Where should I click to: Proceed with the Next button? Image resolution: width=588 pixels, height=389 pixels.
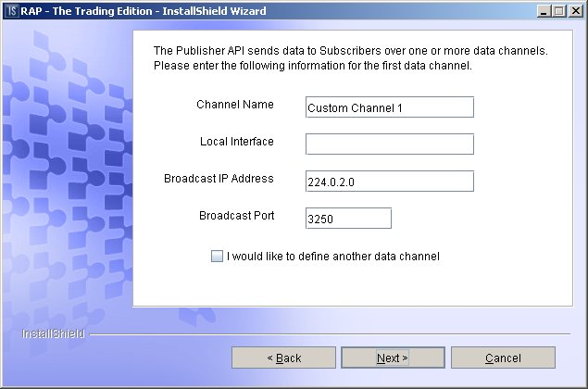click(x=393, y=358)
